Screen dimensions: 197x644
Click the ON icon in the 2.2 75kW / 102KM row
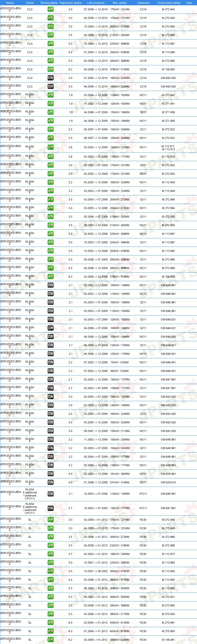click(50, 362)
